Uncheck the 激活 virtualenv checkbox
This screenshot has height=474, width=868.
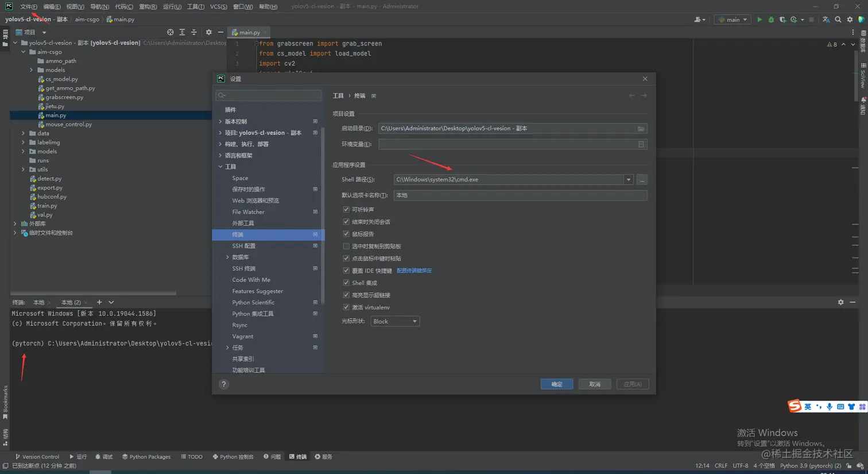pos(346,307)
